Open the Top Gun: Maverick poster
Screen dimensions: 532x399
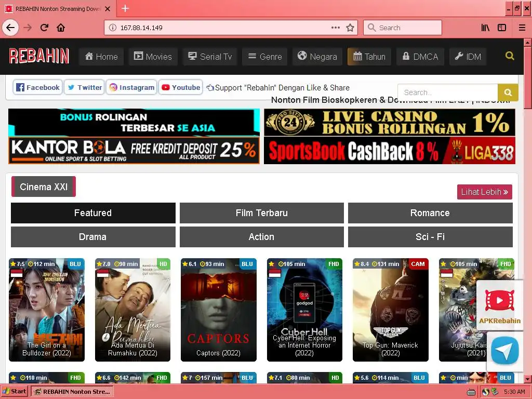[391, 310]
